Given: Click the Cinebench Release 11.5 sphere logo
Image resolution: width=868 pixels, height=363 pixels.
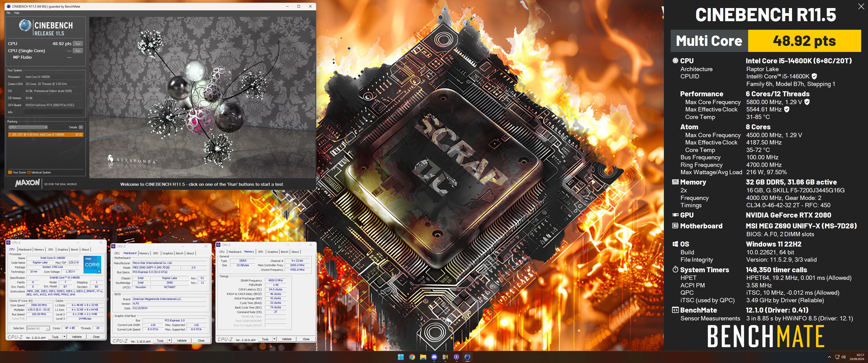Looking at the screenshot, I should point(25,26).
